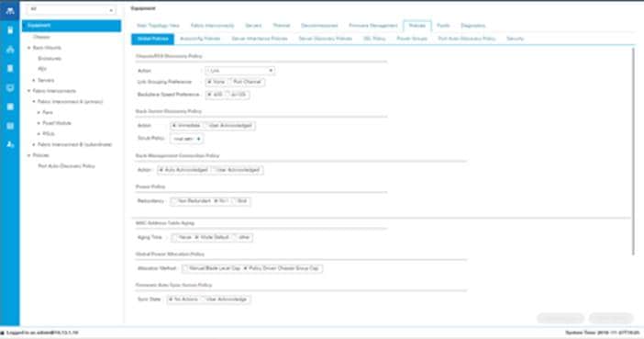Switch to the Decommissioned tab
Viewport: 644px width, 339px height.
(319, 26)
